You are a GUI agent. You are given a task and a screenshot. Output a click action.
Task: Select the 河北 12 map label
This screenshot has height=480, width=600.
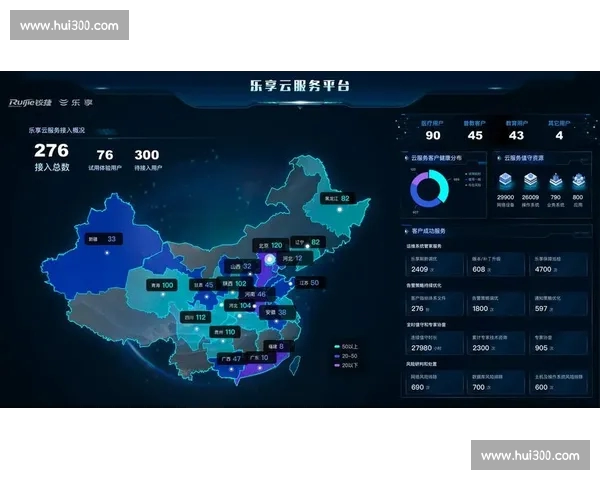pyautogui.click(x=293, y=258)
